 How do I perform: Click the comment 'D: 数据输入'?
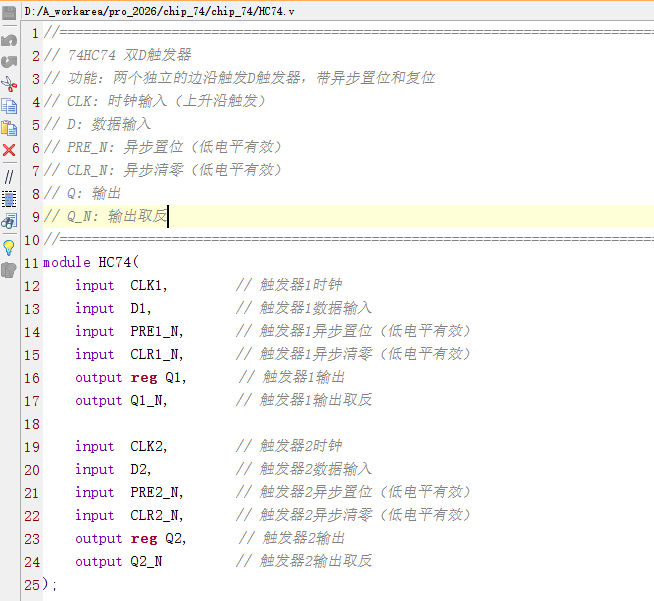point(109,124)
